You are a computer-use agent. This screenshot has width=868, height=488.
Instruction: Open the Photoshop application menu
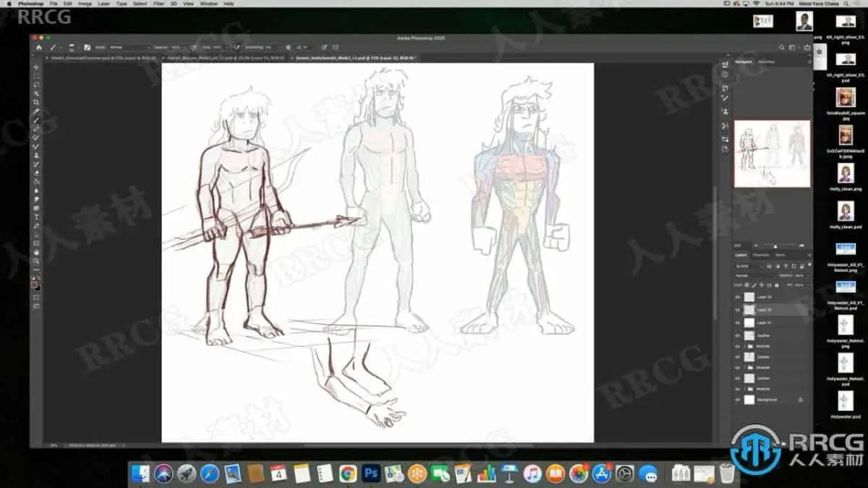pyautogui.click(x=30, y=4)
